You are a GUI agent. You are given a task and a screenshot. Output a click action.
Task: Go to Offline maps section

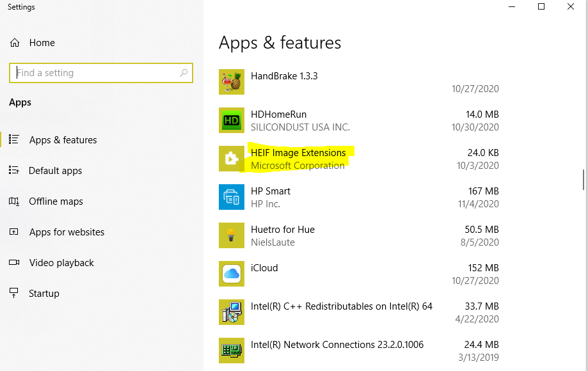(x=56, y=201)
